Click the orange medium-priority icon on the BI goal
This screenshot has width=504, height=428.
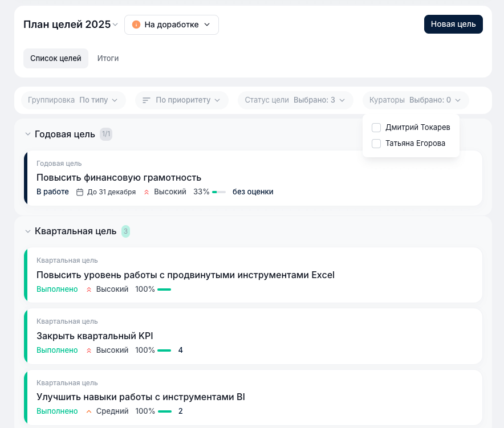tap(89, 411)
